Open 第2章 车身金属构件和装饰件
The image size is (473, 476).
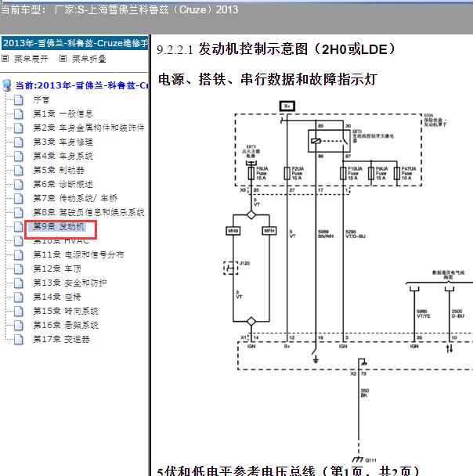88,128
